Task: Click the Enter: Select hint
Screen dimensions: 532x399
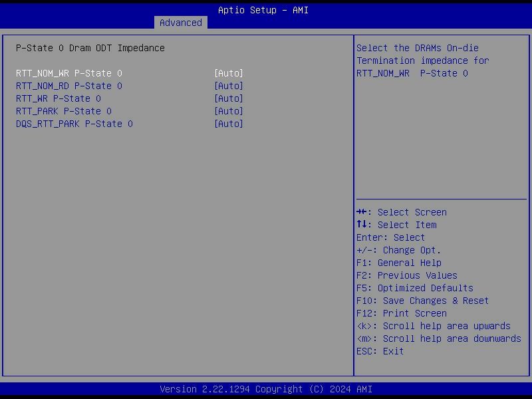Action: click(391, 237)
